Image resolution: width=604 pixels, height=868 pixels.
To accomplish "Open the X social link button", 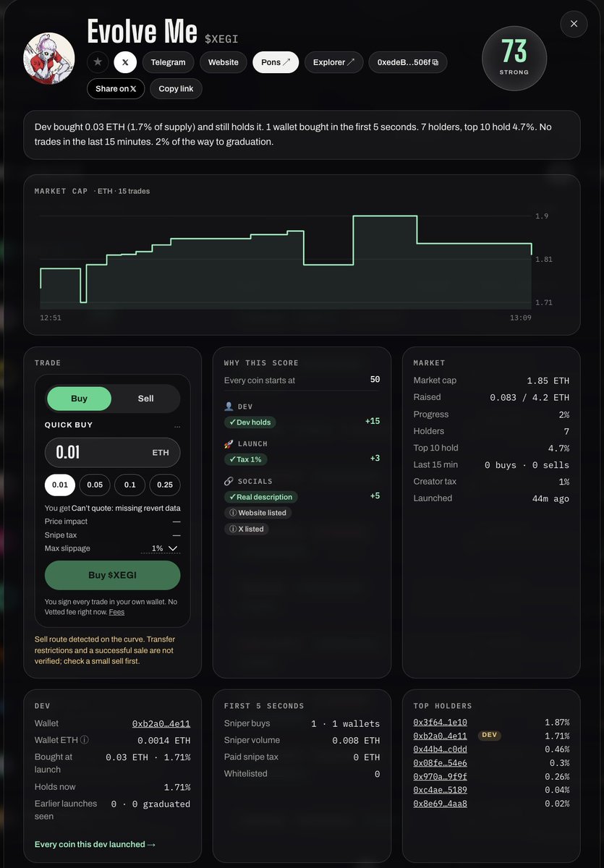I will point(125,62).
